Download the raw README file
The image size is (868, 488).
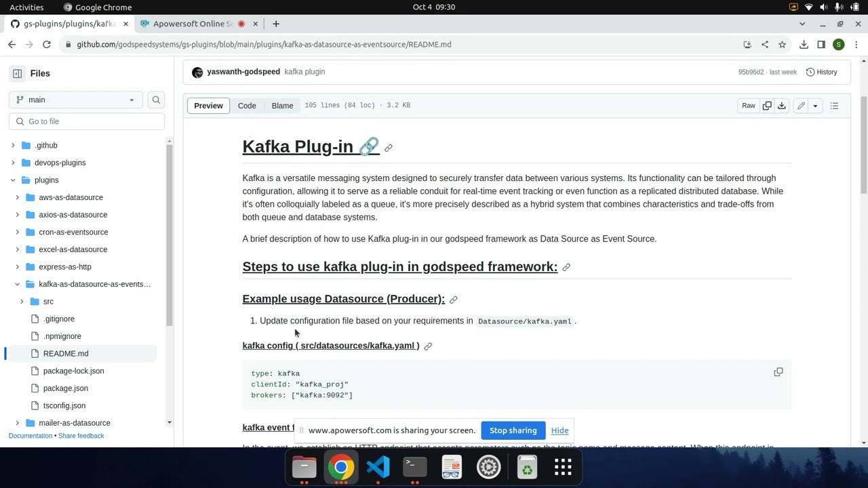(781, 106)
